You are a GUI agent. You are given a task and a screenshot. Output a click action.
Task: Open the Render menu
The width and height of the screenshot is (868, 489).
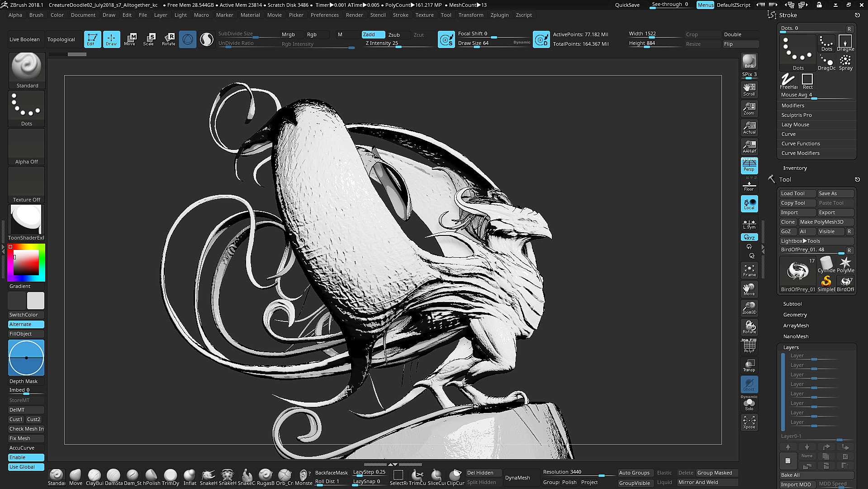[x=354, y=15]
